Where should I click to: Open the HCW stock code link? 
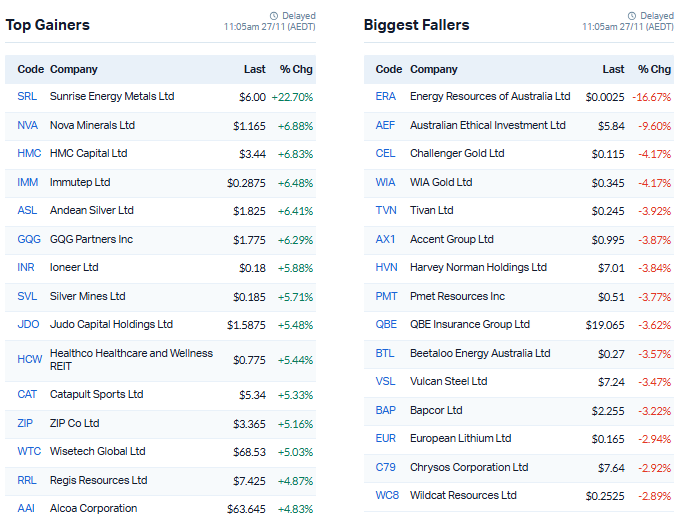(x=30, y=359)
